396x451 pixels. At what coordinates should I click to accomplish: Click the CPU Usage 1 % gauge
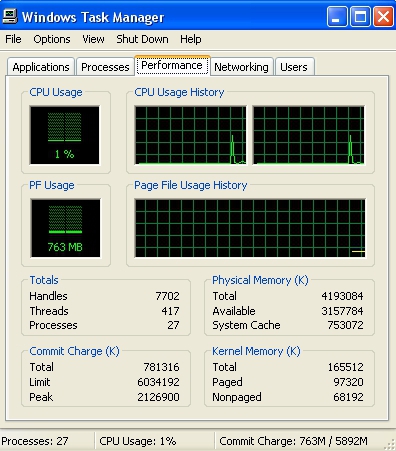click(x=65, y=135)
